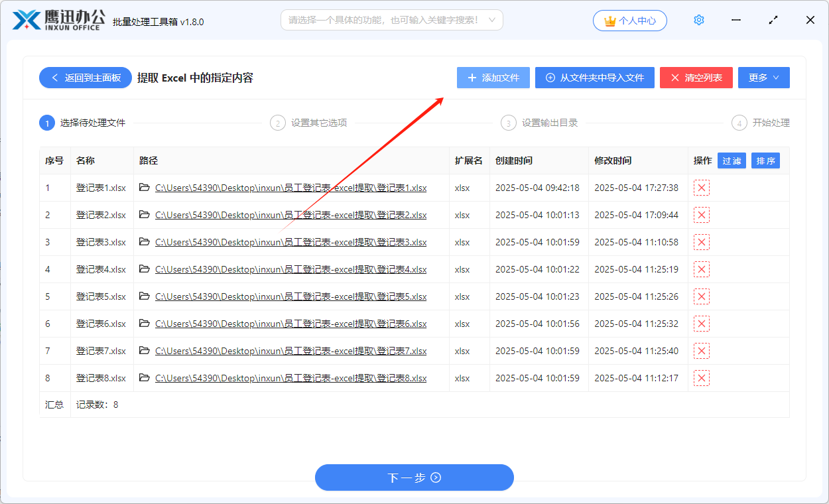Viewport: 829px width, 504px height.
Task: Click 清空列表 button
Action: (x=696, y=78)
